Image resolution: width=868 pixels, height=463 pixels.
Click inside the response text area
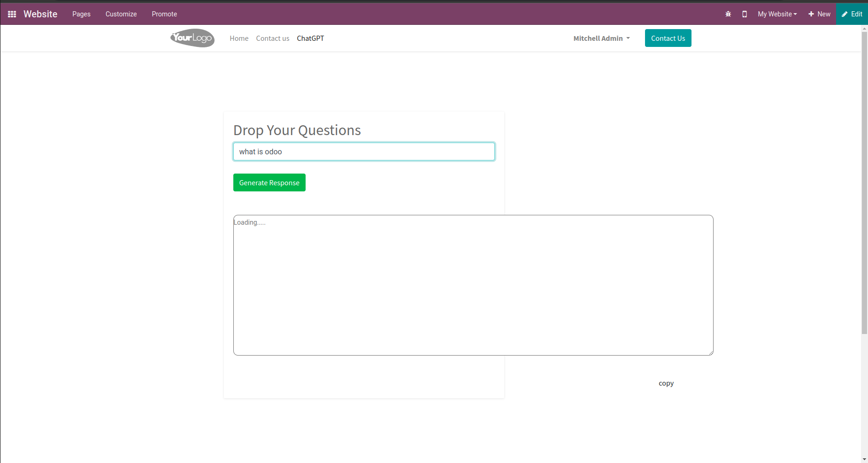pos(473,285)
